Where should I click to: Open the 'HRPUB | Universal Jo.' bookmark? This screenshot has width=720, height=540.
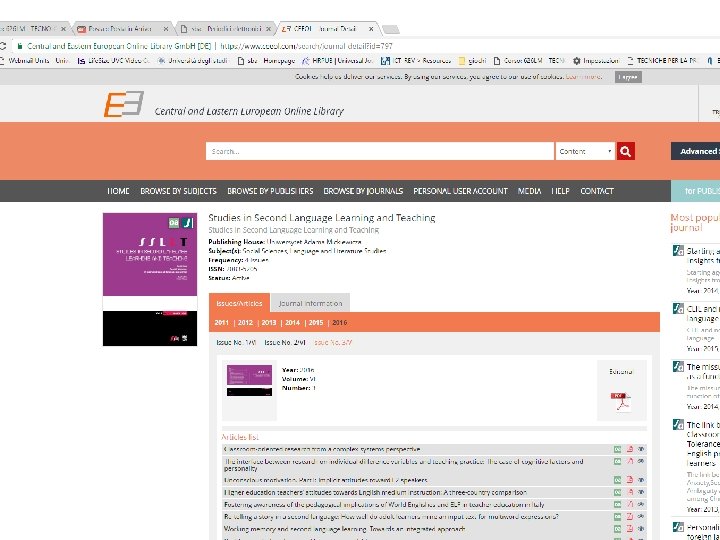[x=336, y=61]
